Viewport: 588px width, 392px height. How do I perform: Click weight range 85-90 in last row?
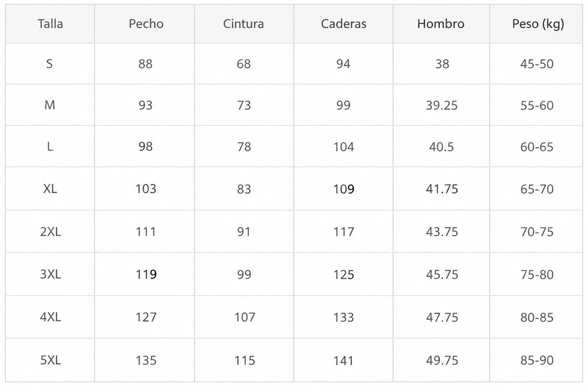(537, 360)
